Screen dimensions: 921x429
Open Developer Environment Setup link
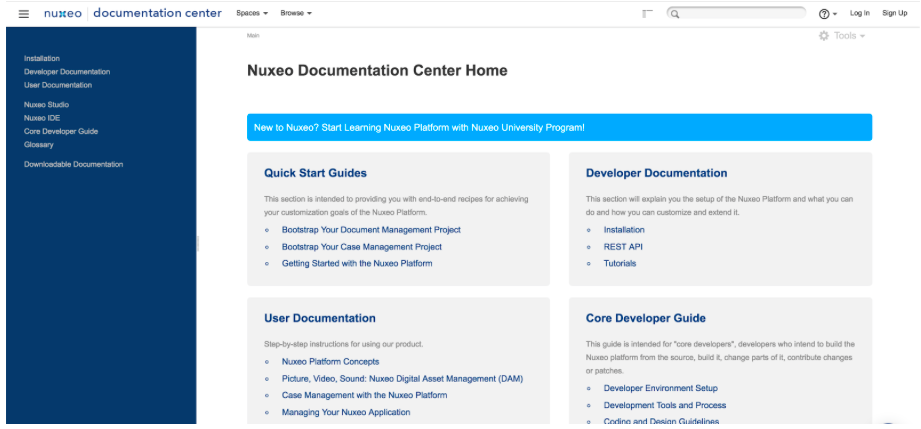(x=661, y=388)
